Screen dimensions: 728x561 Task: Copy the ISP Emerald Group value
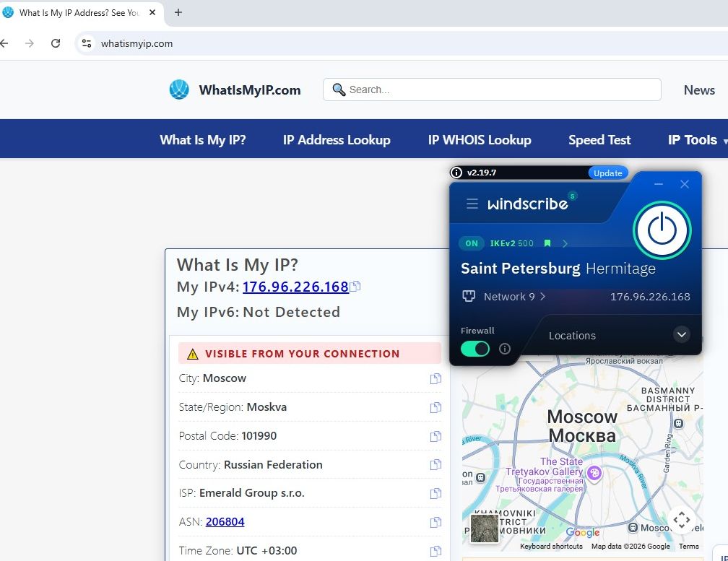click(435, 493)
